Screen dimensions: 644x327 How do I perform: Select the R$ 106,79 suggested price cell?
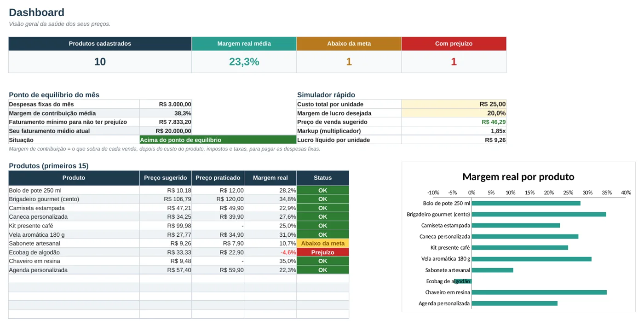166,199
